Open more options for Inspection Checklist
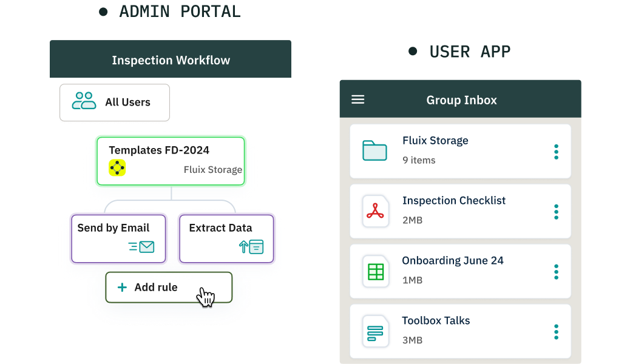This screenshot has width=630, height=364. (556, 212)
